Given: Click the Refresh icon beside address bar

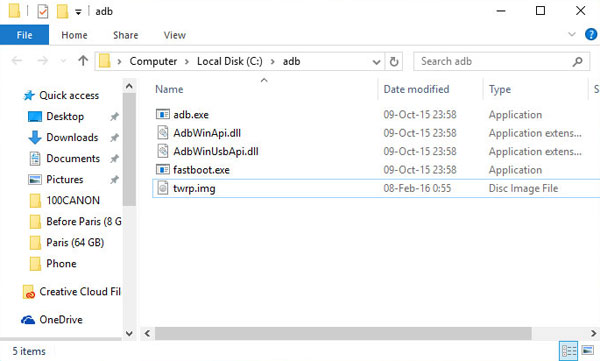Looking at the screenshot, I should pyautogui.click(x=394, y=61).
